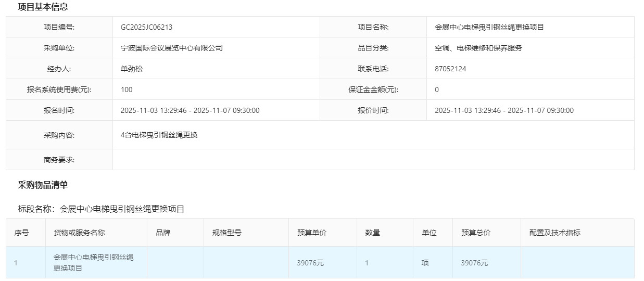Viewport: 644px width, 281px height.
Task: Select the purchaser 宁波国际会议展览中心有限公司
Action: [171, 48]
